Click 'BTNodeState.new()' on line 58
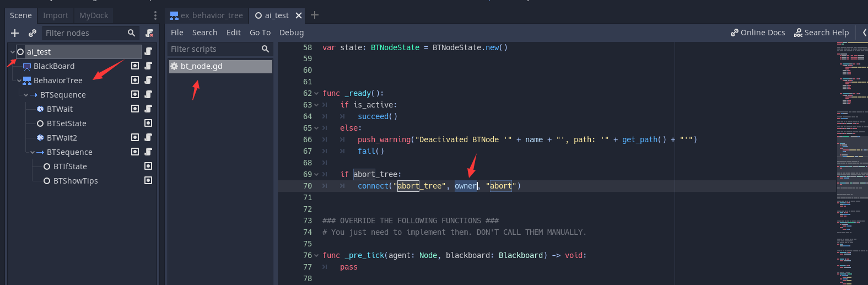This screenshot has width=868, height=285. click(x=470, y=47)
